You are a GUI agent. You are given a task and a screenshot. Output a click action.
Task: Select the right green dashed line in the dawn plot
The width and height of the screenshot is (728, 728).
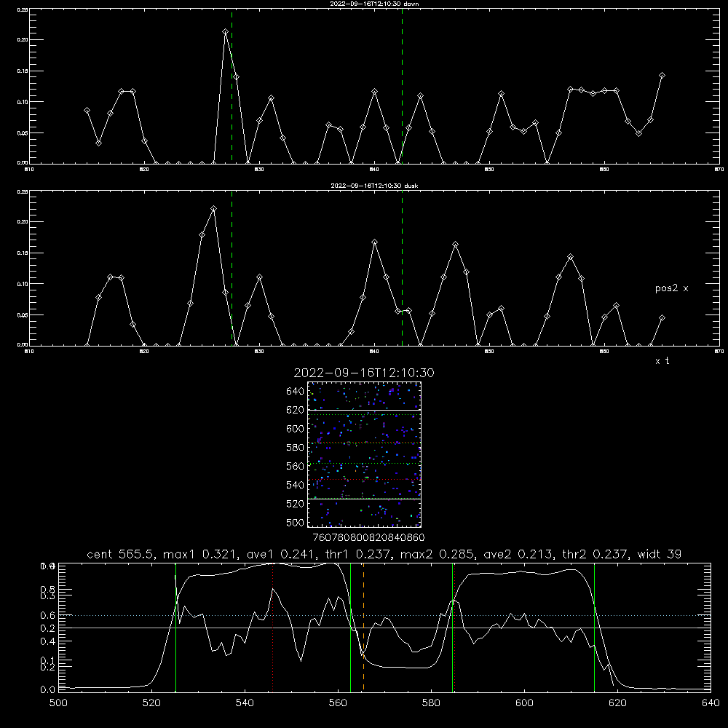pos(402,87)
